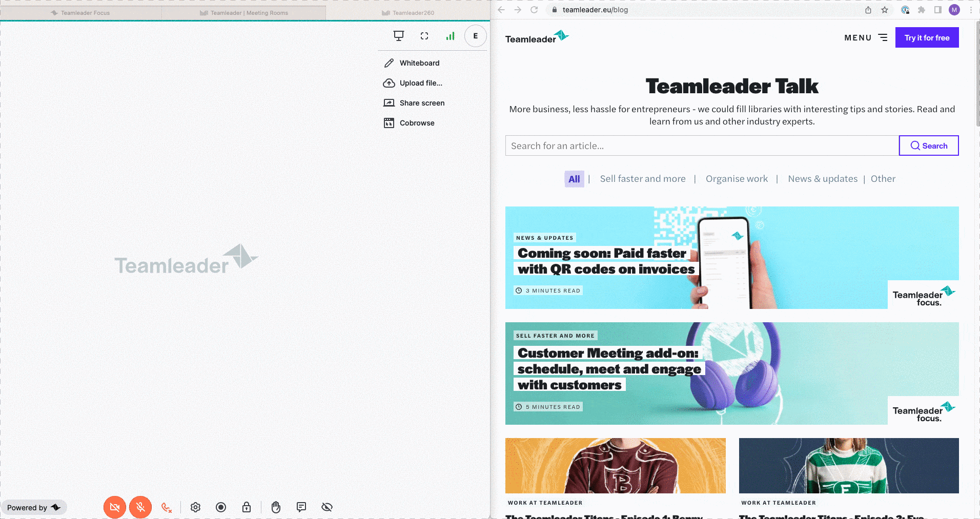Toggle the browser side panel
The width and height of the screenshot is (980, 519).
938,10
